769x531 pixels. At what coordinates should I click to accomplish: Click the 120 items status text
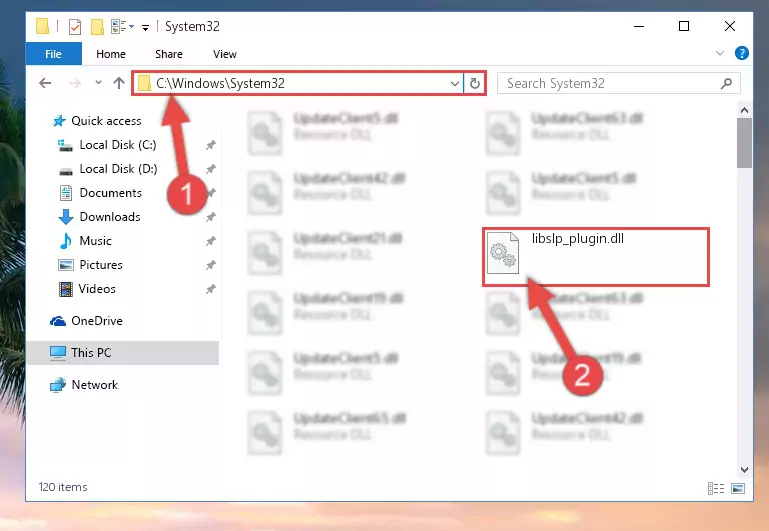click(63, 487)
